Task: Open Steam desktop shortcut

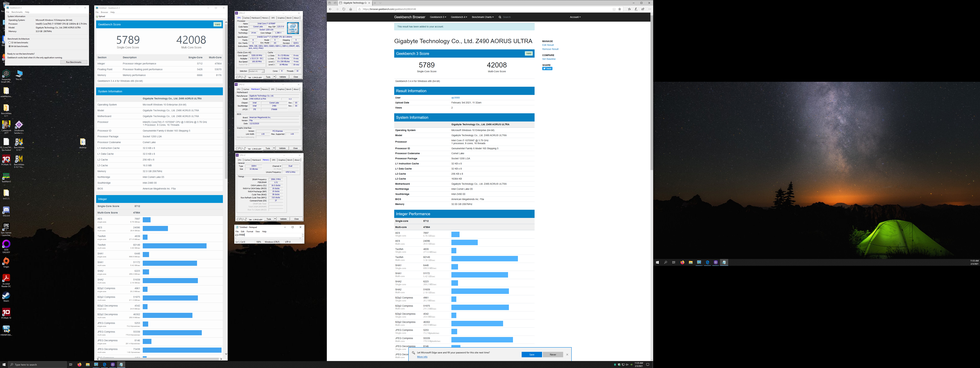Action: [x=6, y=297]
